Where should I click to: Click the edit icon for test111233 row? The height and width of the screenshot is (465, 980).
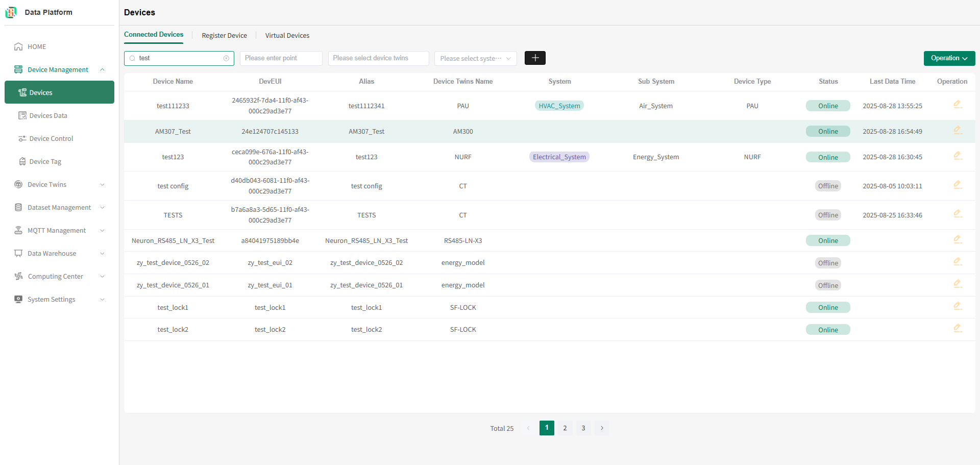pyautogui.click(x=958, y=105)
